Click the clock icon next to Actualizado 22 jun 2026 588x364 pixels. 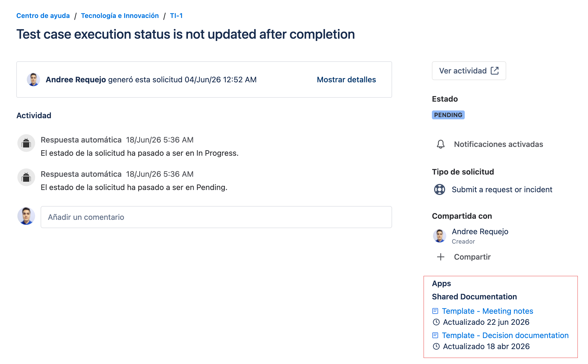click(436, 322)
